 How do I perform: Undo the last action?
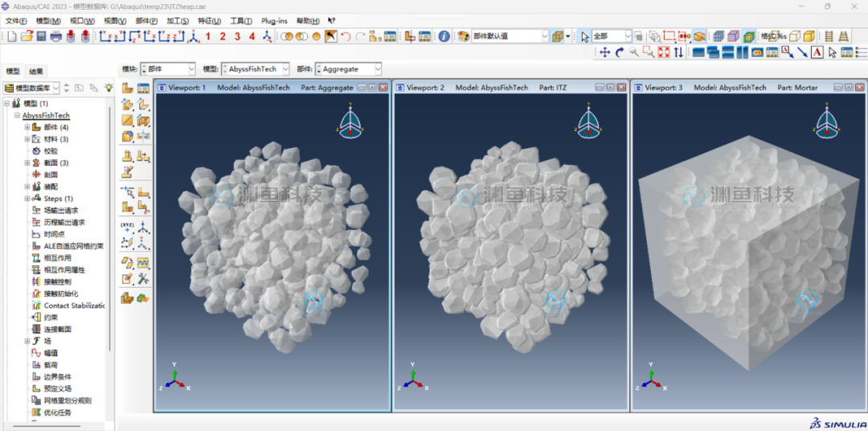point(346,36)
